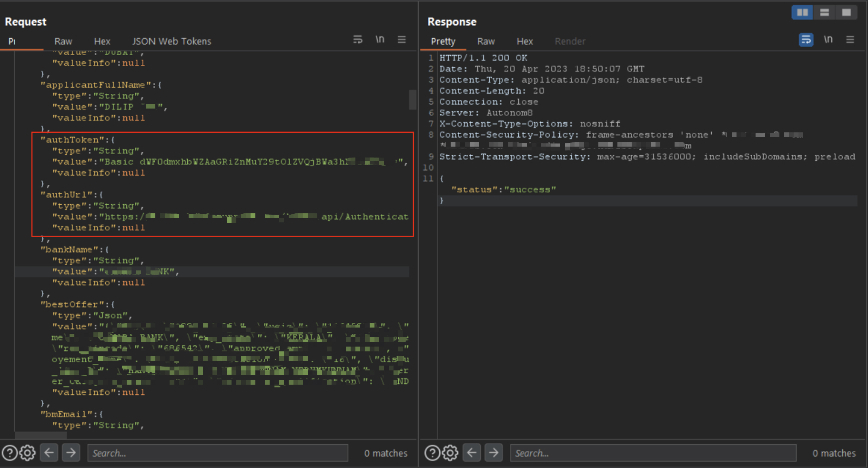Click the Request search input field

(218, 453)
